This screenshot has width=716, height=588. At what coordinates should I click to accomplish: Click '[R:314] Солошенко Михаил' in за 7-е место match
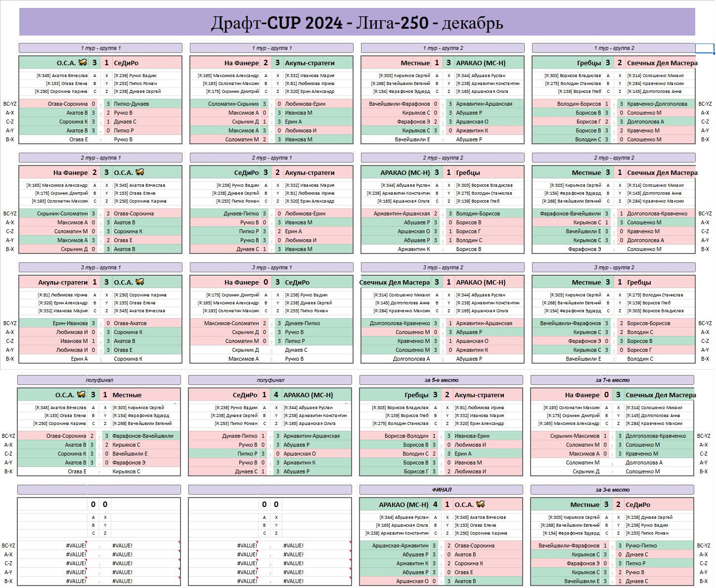coord(654,408)
